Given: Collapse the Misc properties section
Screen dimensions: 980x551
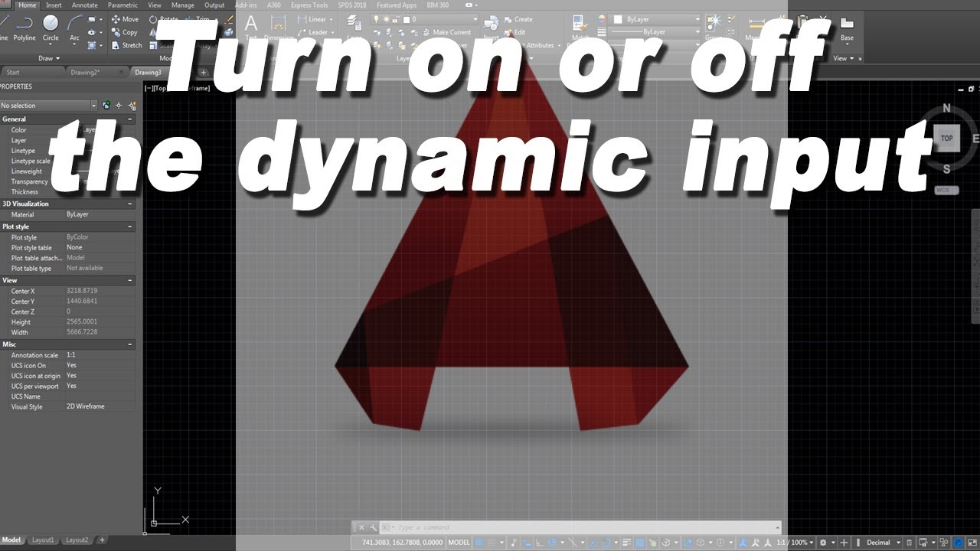Looking at the screenshot, I should pos(129,344).
